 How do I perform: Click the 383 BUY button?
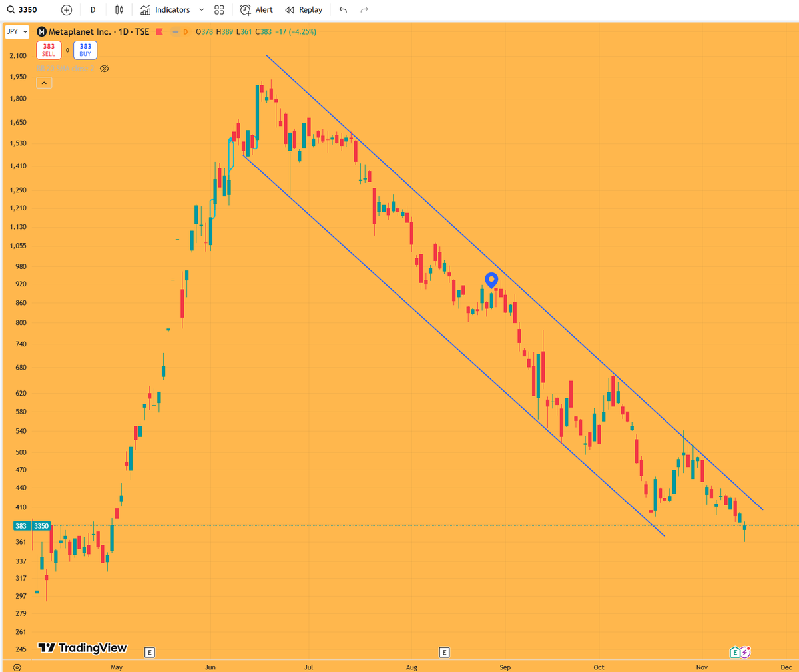85,50
